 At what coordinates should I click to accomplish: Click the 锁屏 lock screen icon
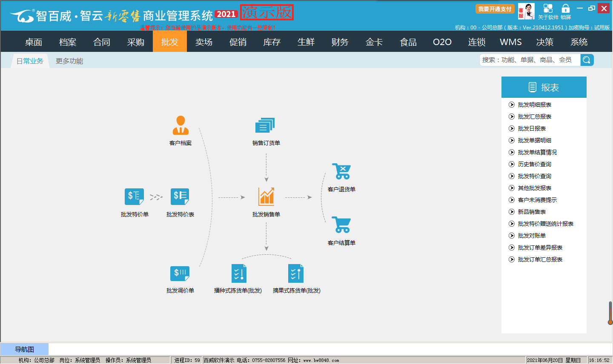pyautogui.click(x=566, y=9)
